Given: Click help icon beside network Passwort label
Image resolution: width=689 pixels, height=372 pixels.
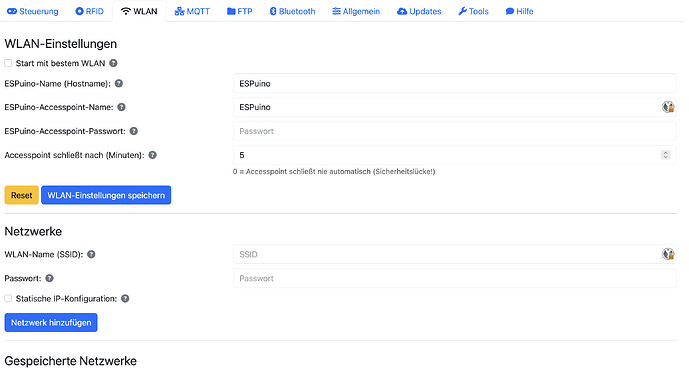Looking at the screenshot, I should (49, 278).
